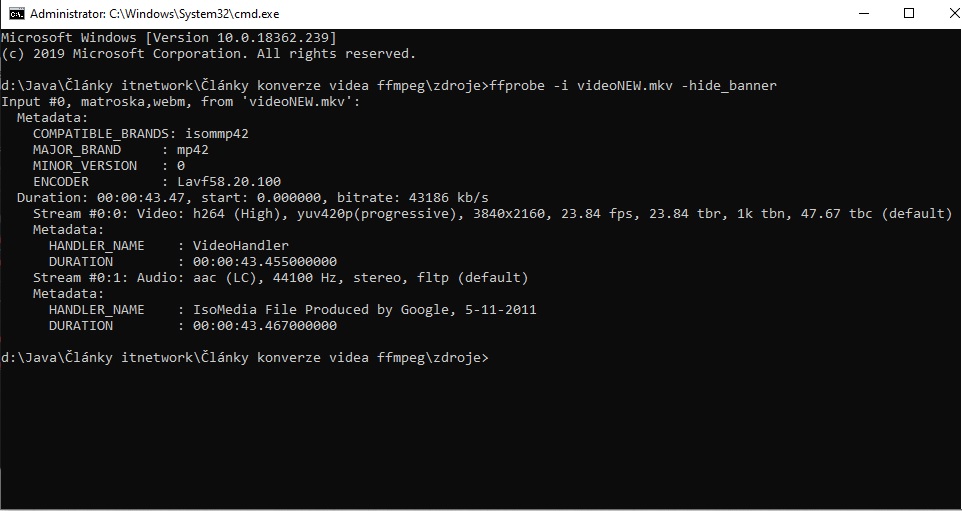The image size is (962, 511).
Task: Click the audio duration '00:00:43.467000000' value
Action: click(x=264, y=326)
